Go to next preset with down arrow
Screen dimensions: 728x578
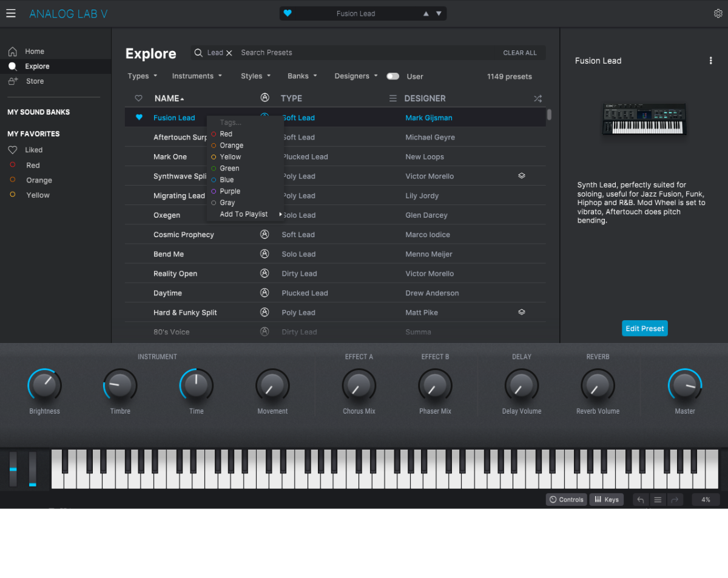(439, 13)
